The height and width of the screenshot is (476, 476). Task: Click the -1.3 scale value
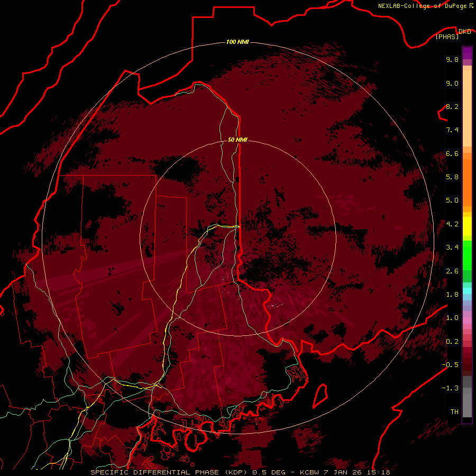(x=450, y=388)
